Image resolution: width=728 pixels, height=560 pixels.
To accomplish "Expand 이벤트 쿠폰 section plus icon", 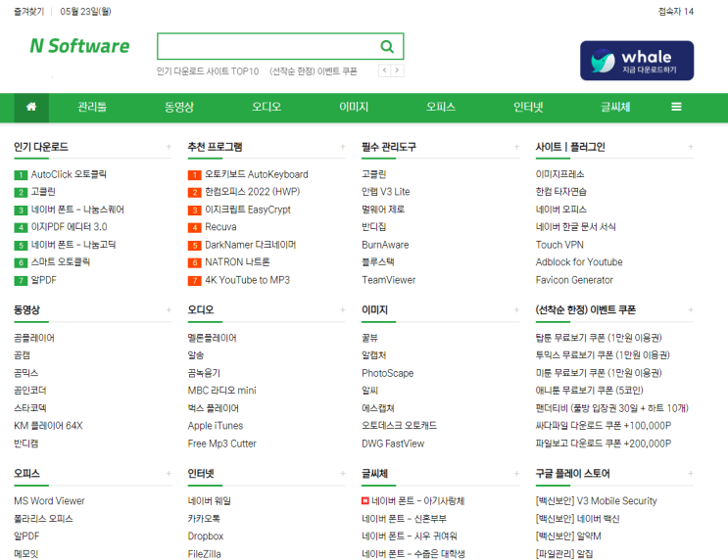I will tap(691, 310).
